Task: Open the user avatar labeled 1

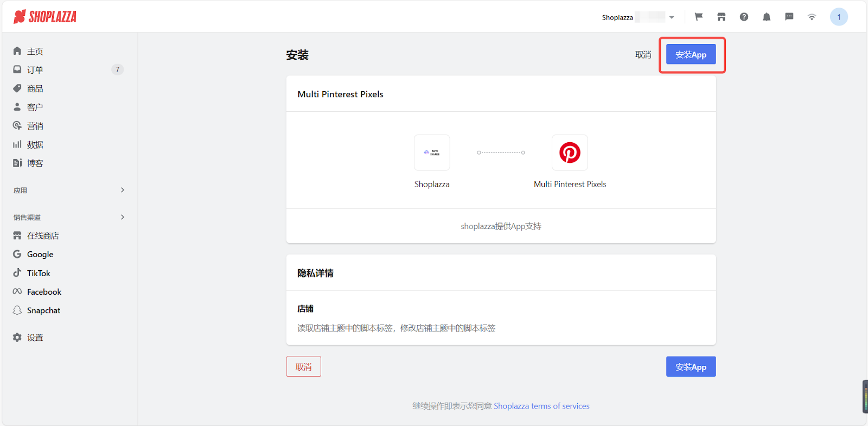Action: (839, 17)
